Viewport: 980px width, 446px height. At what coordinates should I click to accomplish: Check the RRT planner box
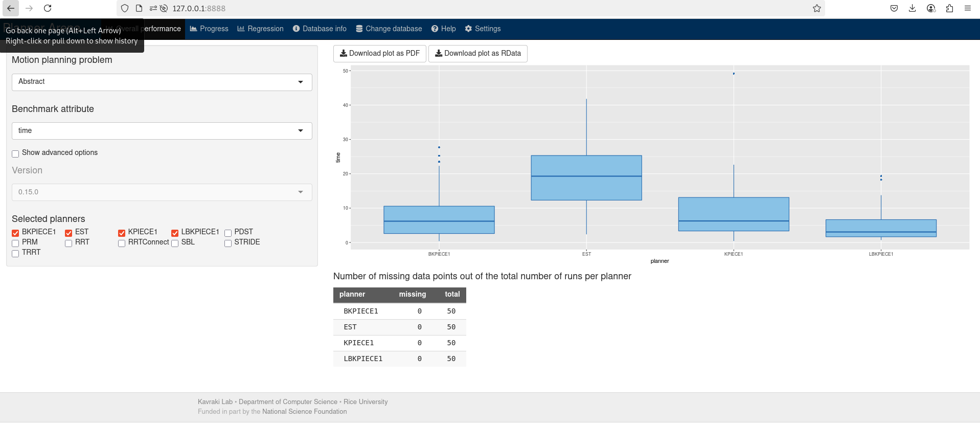pos(69,243)
